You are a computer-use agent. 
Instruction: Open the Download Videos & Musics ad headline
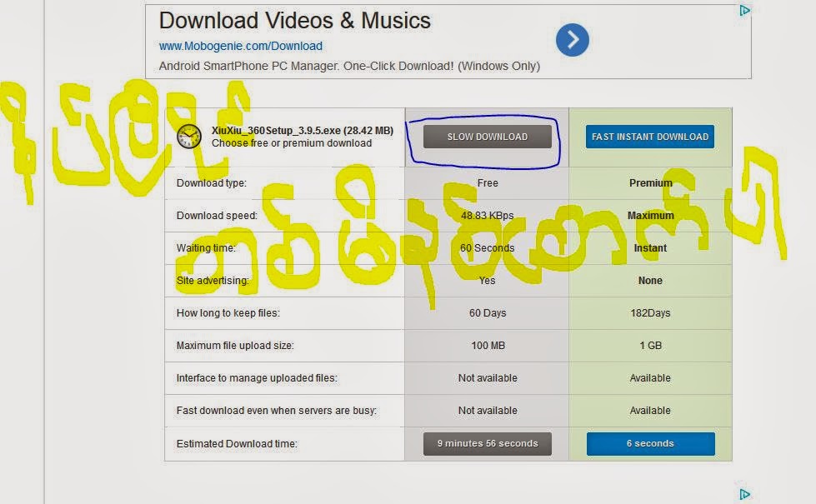click(294, 21)
